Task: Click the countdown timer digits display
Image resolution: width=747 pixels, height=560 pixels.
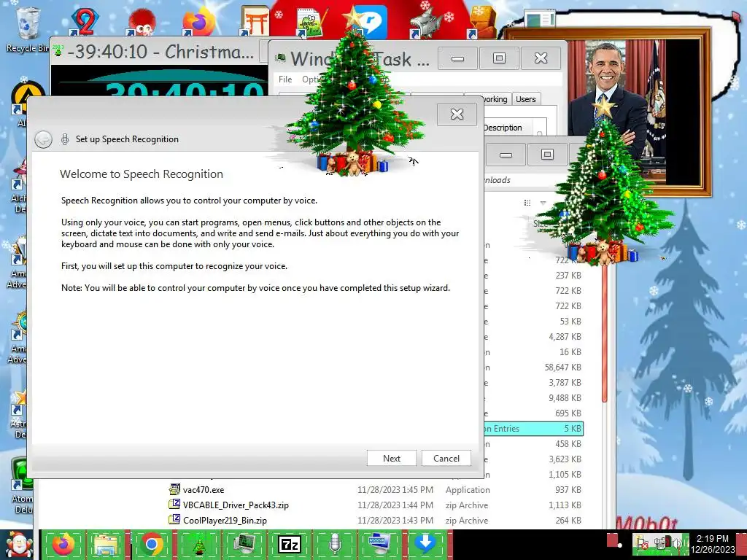Action: 184,88
